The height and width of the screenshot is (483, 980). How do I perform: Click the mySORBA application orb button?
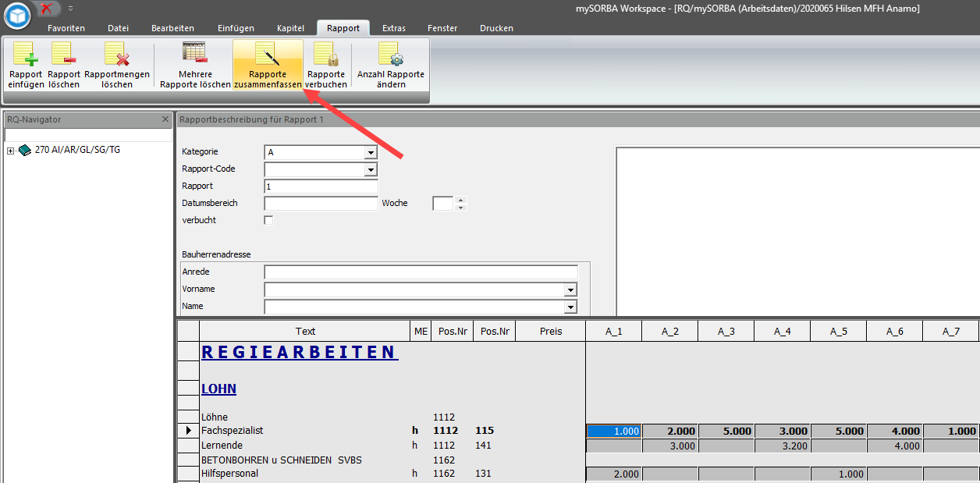[x=16, y=14]
